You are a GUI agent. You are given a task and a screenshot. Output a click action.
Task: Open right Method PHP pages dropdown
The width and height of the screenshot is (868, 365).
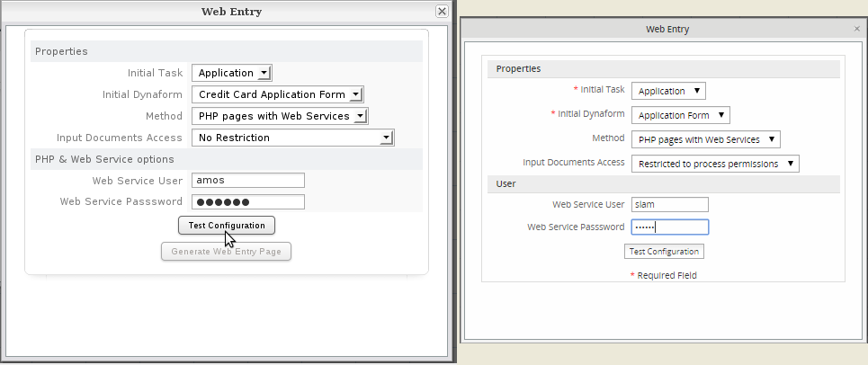(x=773, y=139)
